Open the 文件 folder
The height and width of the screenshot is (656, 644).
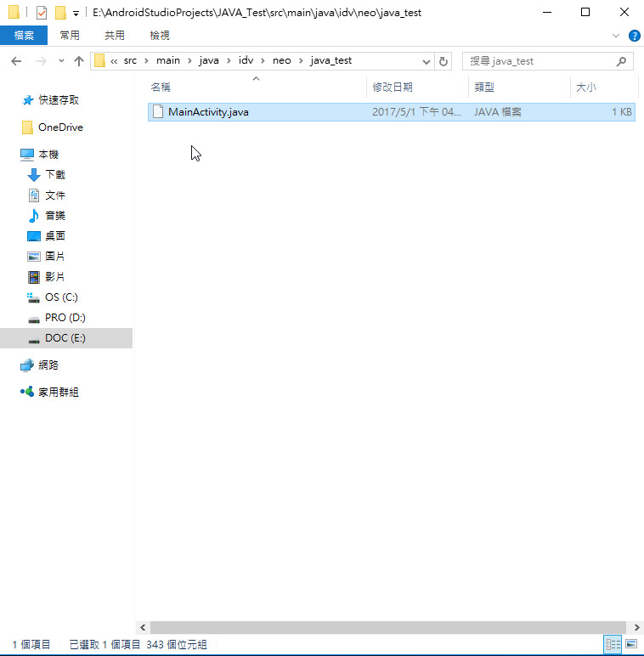(x=55, y=195)
